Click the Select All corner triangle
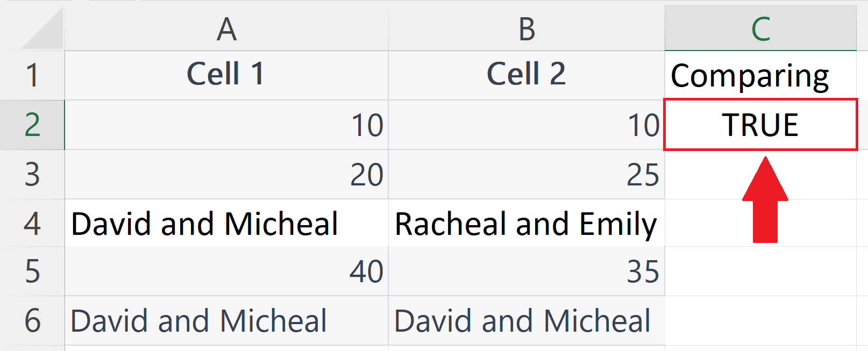868x351 pixels. click(44, 31)
